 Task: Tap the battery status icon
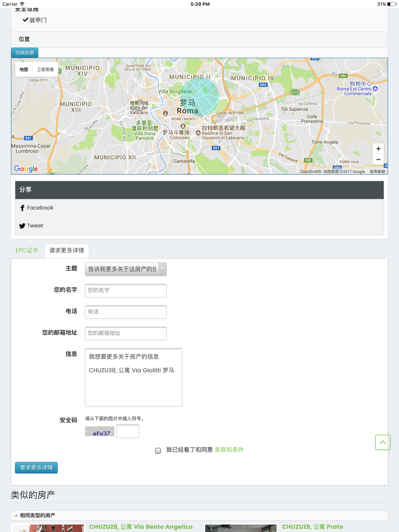click(x=391, y=4)
